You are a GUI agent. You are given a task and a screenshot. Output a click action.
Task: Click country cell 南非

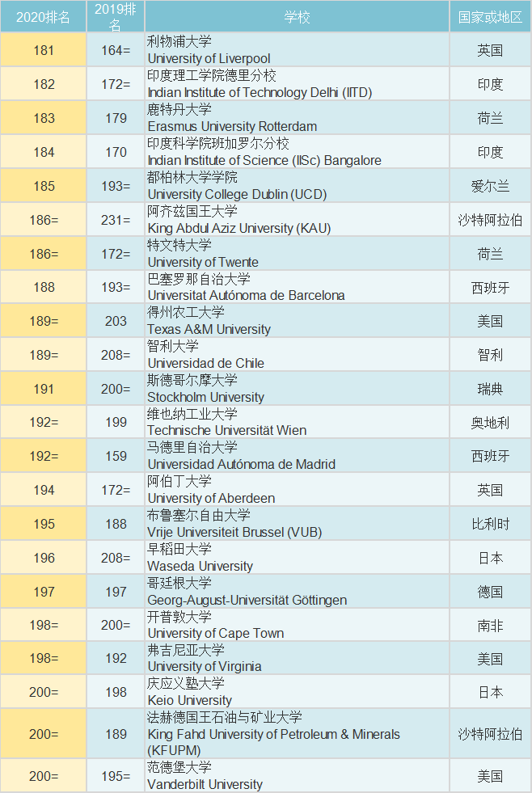click(490, 625)
